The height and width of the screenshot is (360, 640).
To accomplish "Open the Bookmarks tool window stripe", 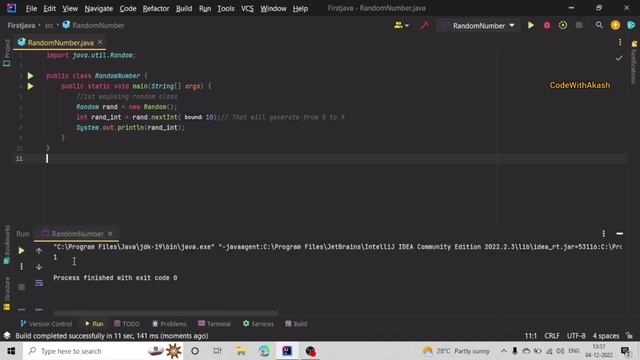I will point(7,246).
